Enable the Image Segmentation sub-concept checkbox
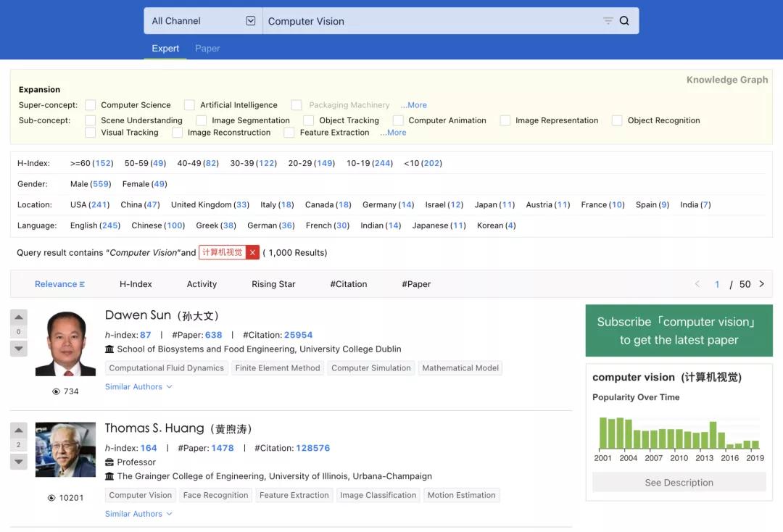Viewport: 783px width, 532px height. 202,120
